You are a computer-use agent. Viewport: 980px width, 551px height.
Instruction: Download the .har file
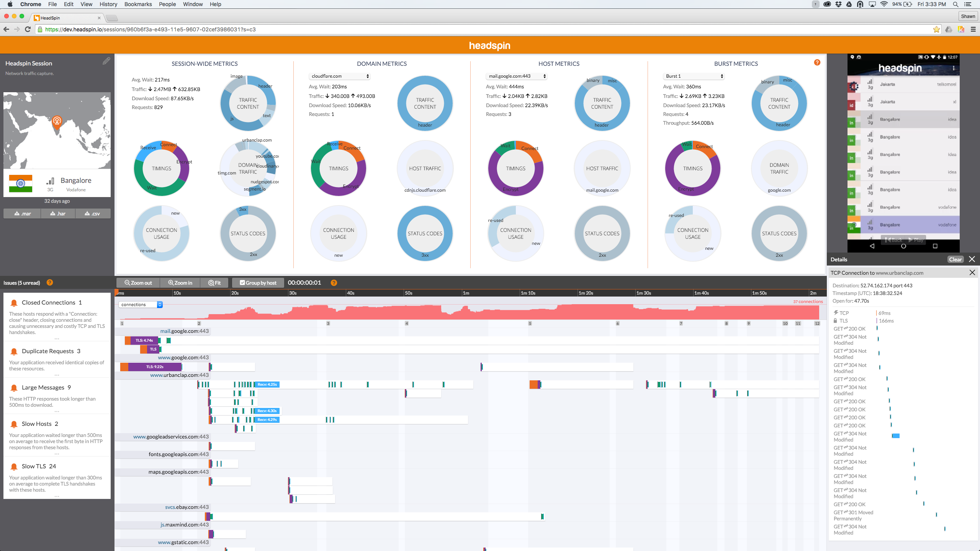point(58,214)
